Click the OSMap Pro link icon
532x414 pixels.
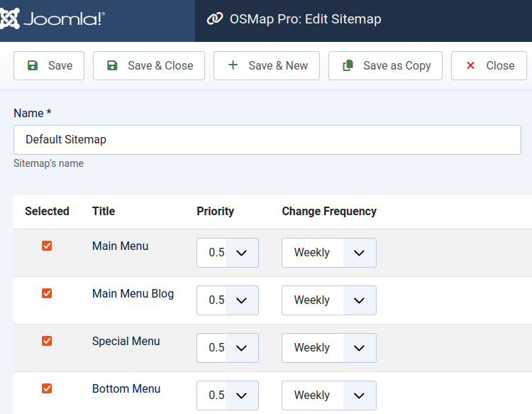click(215, 18)
